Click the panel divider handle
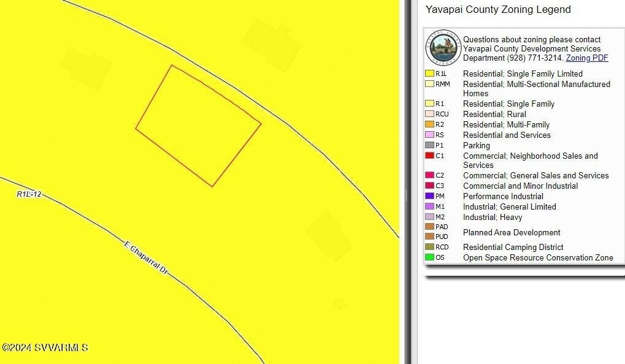The height and width of the screenshot is (364, 625). 405,195
